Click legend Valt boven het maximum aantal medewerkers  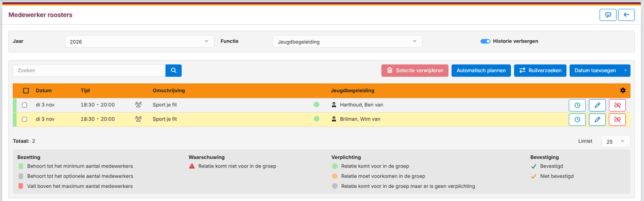point(80,186)
